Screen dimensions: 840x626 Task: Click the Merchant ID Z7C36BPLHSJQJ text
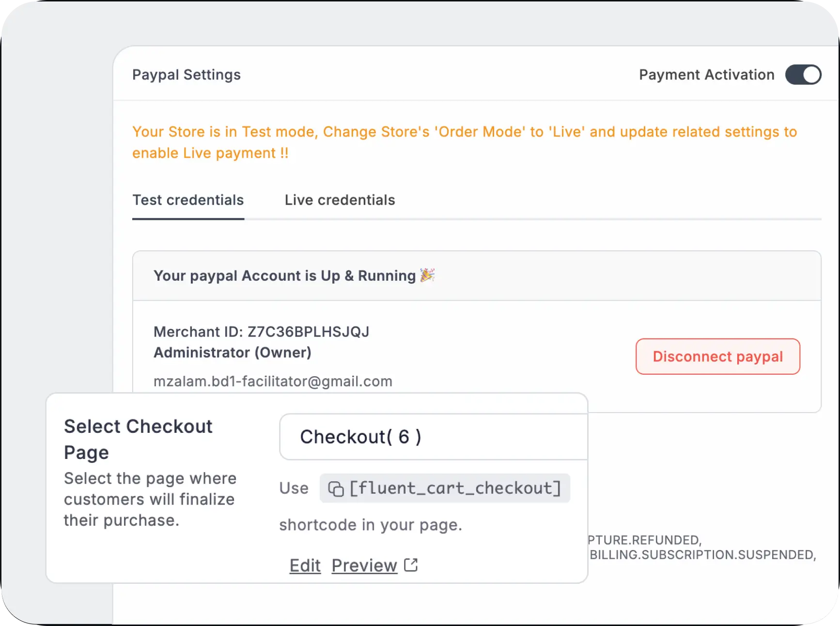[261, 332]
